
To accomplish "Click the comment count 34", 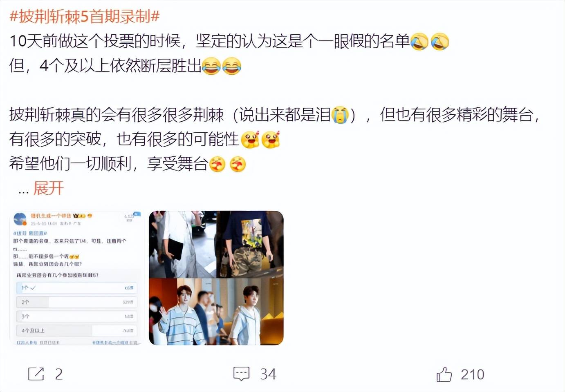I will click(x=268, y=374).
